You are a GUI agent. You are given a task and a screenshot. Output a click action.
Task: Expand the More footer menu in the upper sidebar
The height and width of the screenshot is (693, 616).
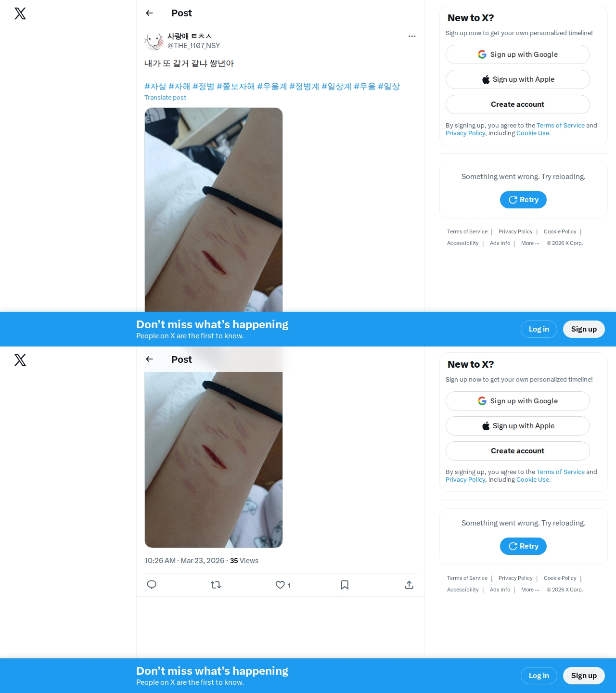pos(530,243)
